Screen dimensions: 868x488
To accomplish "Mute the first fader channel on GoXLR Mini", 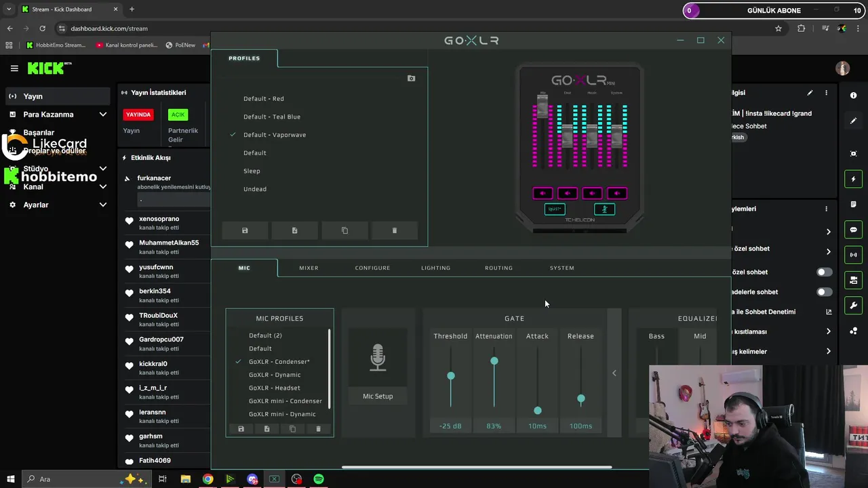I will pyautogui.click(x=542, y=193).
